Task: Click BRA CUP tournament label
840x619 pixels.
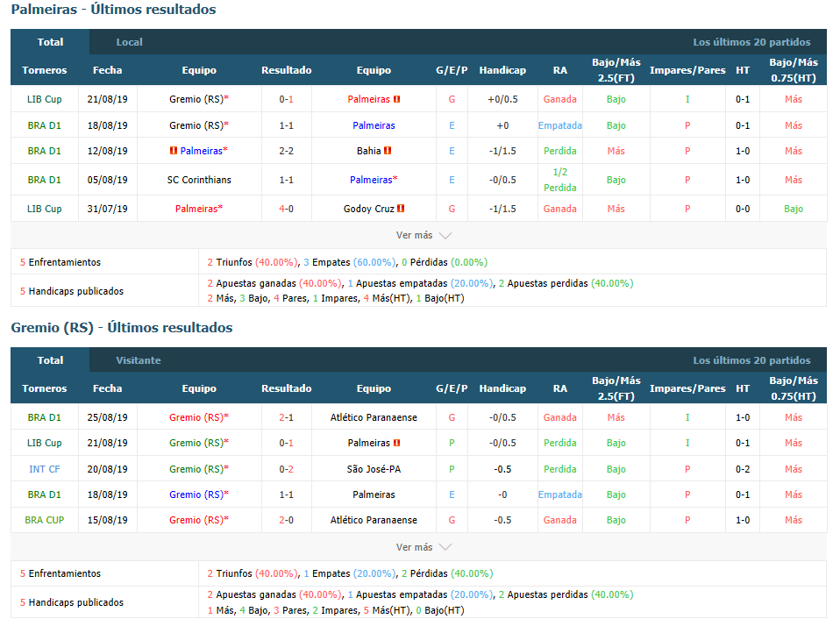Action: [45, 520]
